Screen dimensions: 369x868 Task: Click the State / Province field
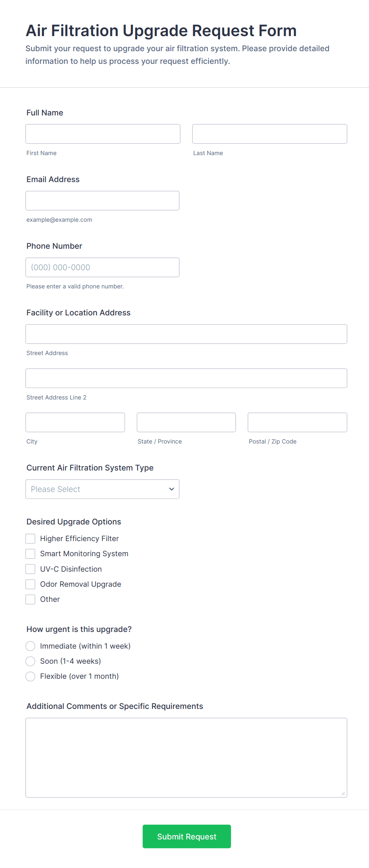(186, 422)
